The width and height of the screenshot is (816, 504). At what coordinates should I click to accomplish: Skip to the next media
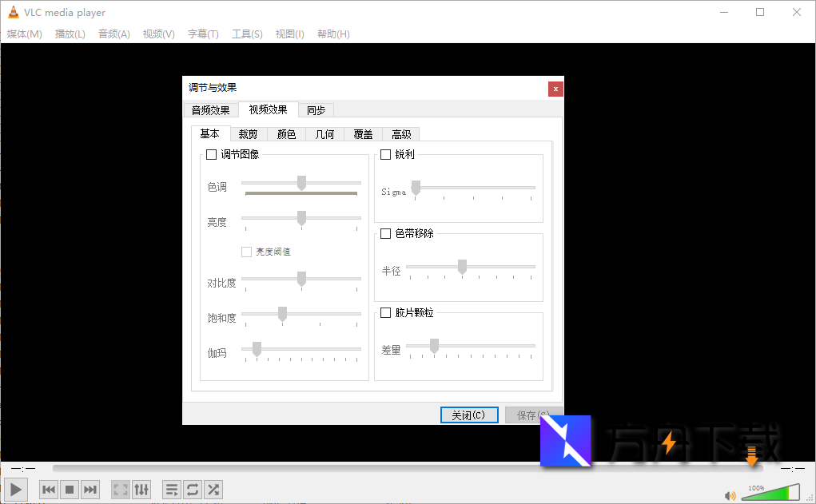click(90, 489)
